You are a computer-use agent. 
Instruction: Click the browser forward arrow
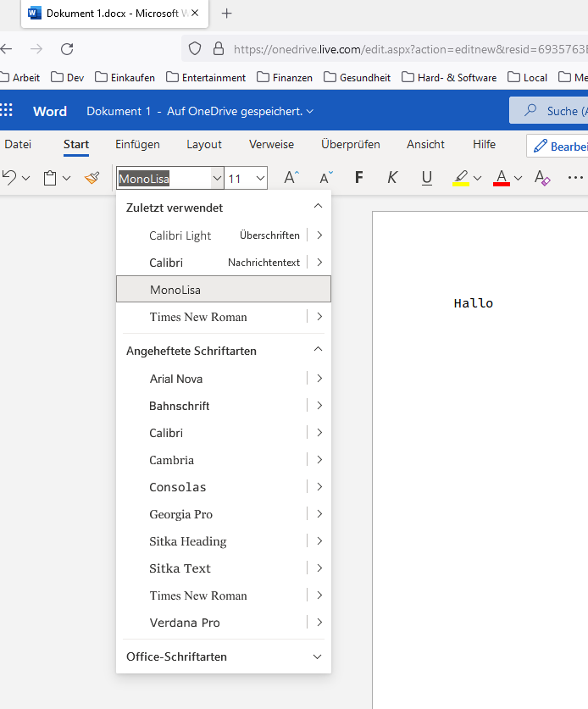(36, 49)
